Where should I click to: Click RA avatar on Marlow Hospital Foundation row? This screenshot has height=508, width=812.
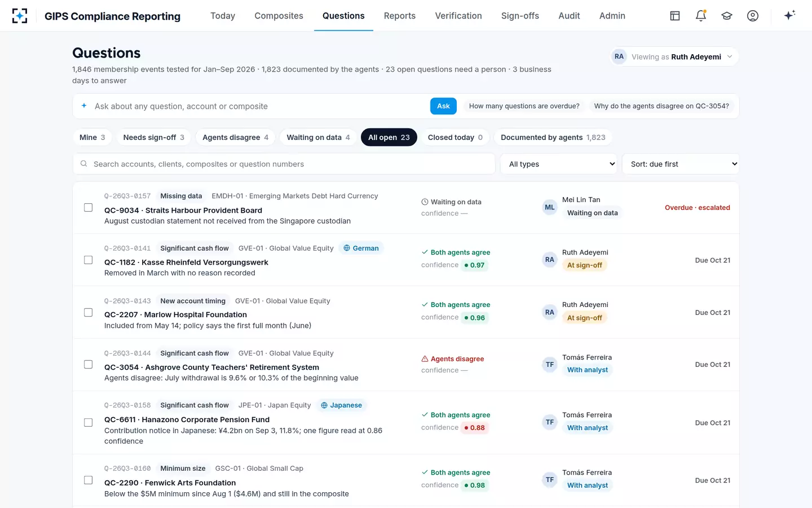click(549, 312)
